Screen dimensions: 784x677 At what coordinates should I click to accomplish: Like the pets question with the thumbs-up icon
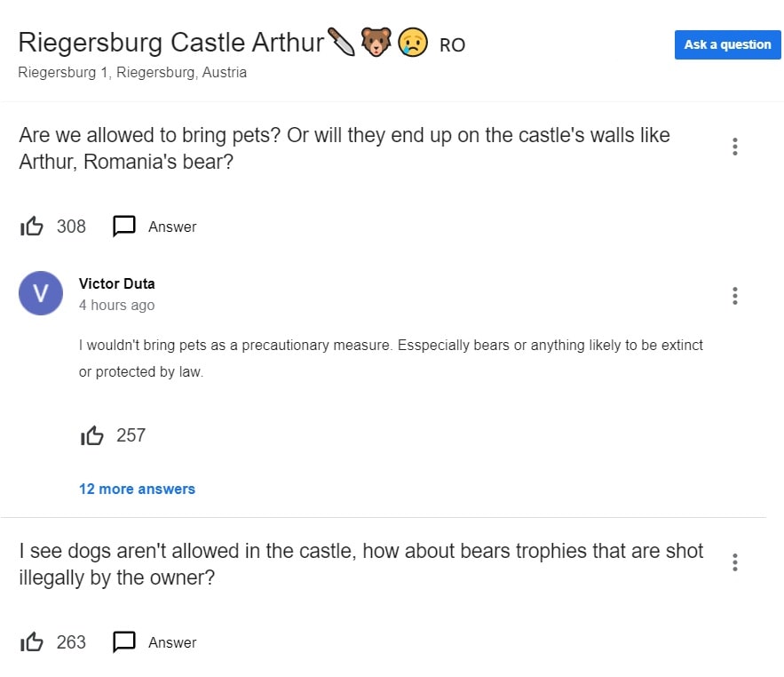tap(31, 227)
